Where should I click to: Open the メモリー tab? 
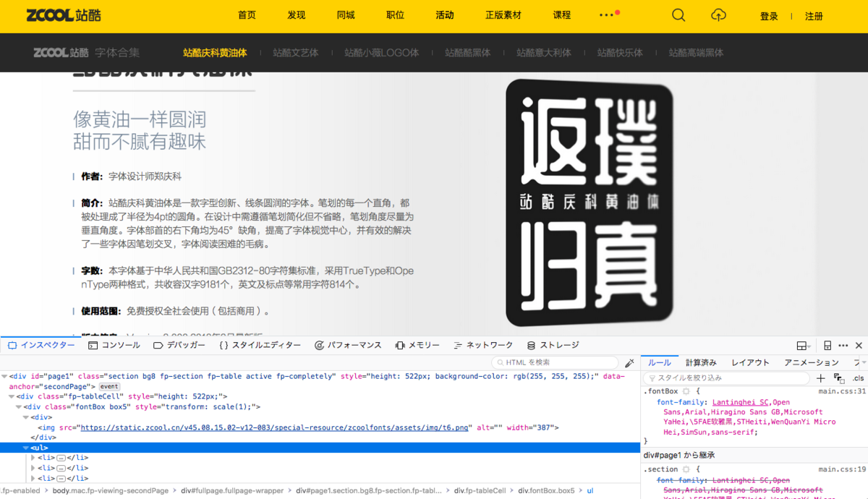click(x=417, y=346)
